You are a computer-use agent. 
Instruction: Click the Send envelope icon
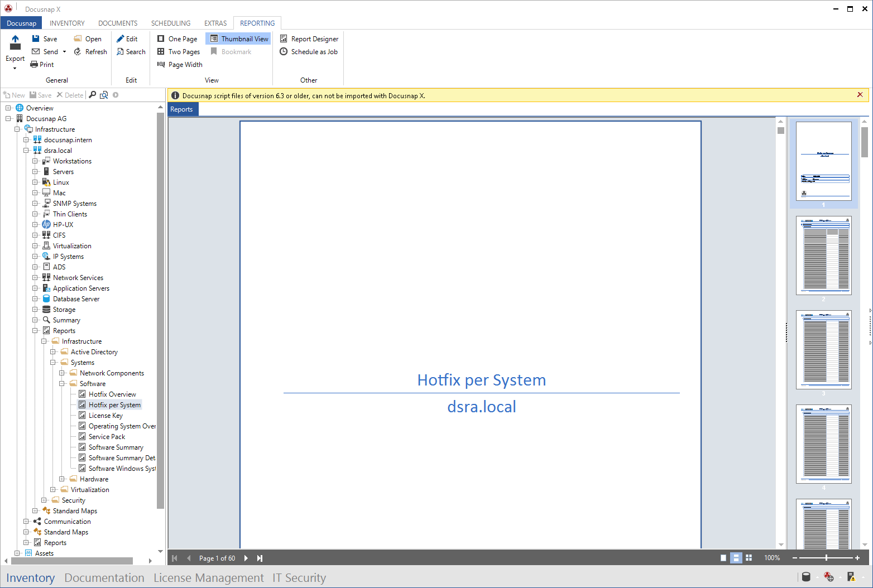36,51
